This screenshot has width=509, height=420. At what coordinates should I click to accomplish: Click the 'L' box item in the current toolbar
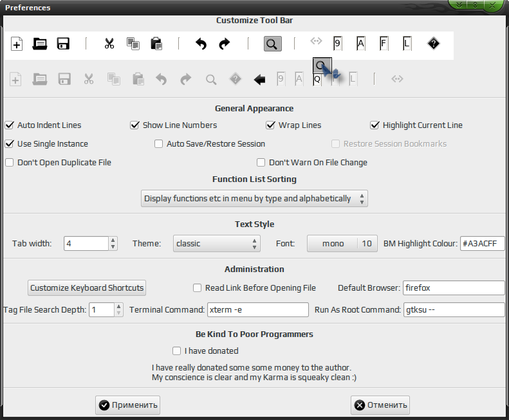pyautogui.click(x=407, y=44)
